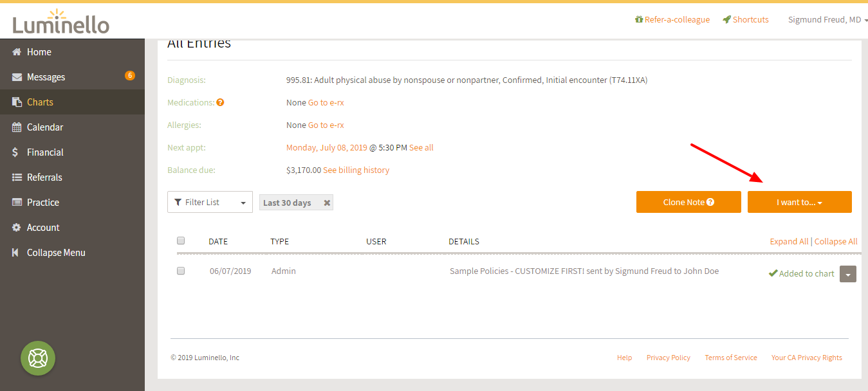The height and width of the screenshot is (391, 868).
Task: Click the Practice icon in sidebar
Action: coord(17,203)
